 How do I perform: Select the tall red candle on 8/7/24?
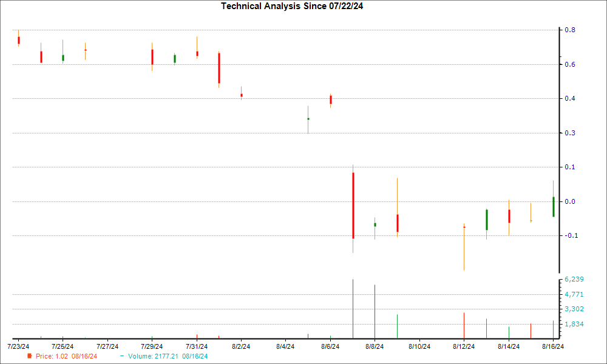coord(353,203)
